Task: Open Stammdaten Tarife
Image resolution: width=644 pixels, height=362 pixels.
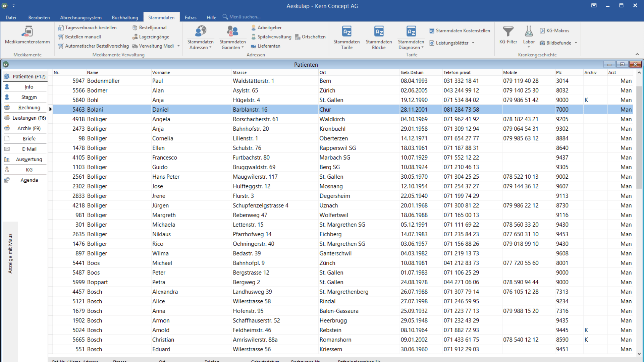Action: pos(346,32)
